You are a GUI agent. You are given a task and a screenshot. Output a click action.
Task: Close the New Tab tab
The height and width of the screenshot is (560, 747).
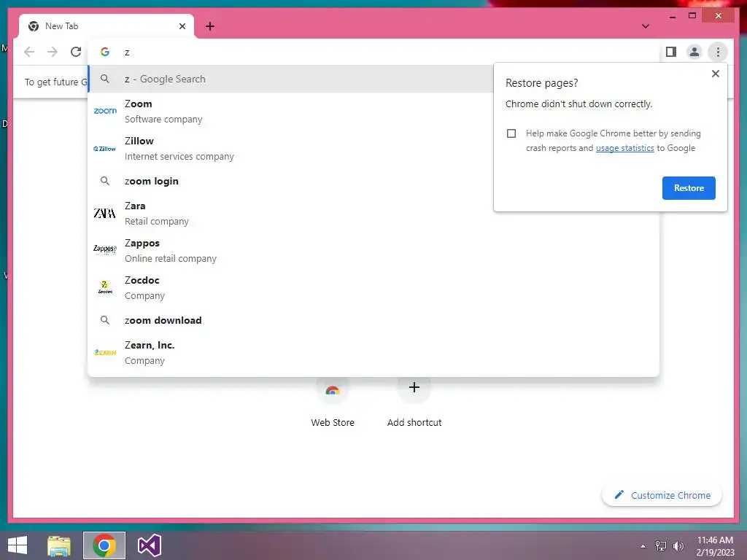coord(182,26)
